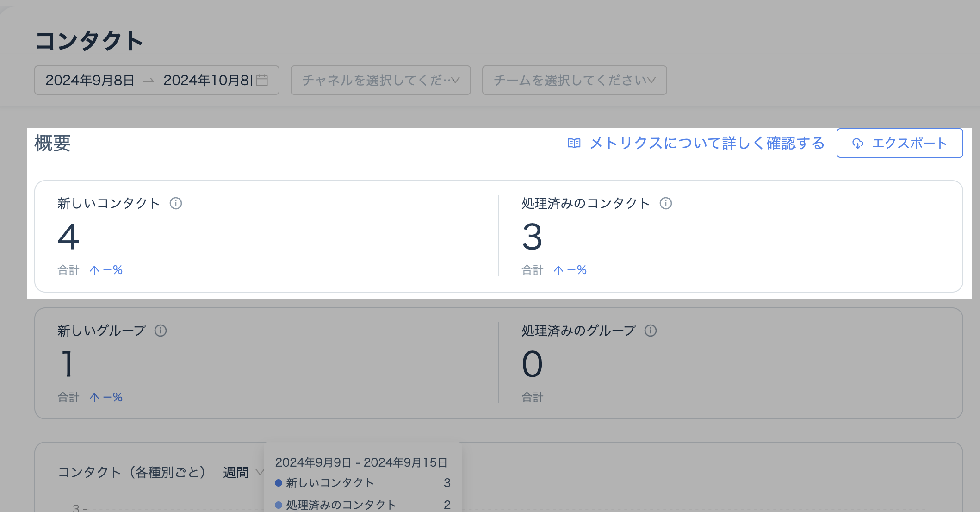
Task: Click the book icon next to メトリクス link
Action: click(574, 144)
